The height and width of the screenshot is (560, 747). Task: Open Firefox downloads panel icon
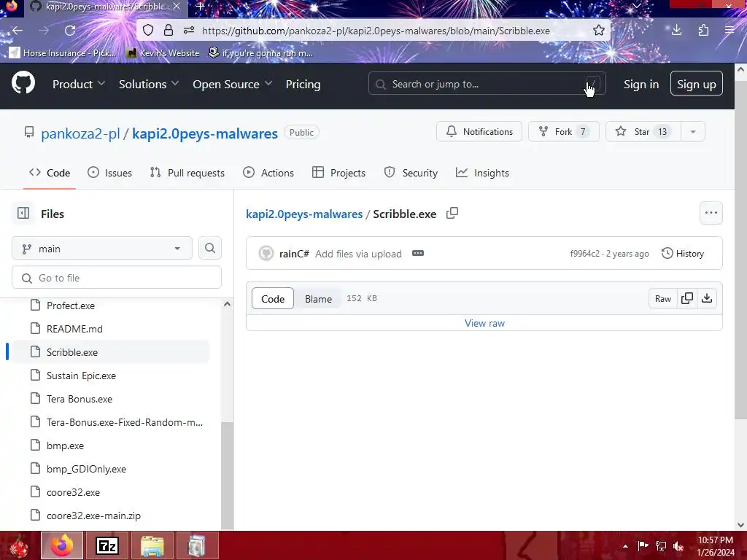(676, 31)
